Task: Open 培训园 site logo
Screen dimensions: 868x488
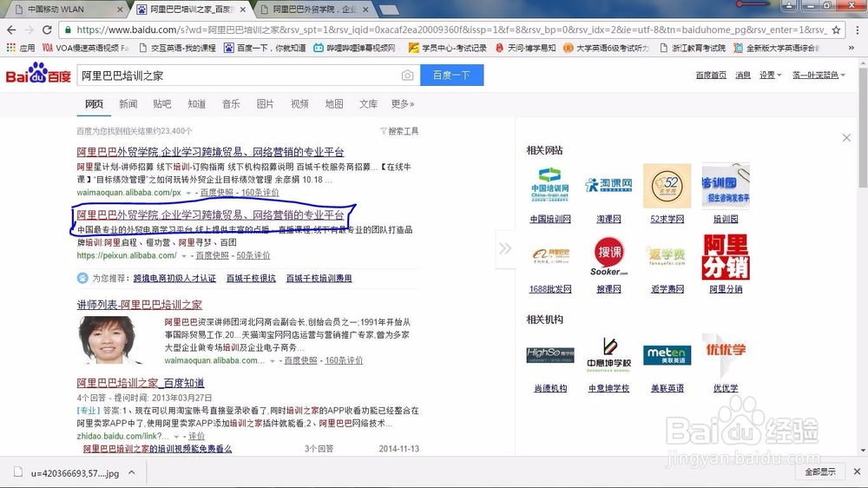Action: point(726,186)
